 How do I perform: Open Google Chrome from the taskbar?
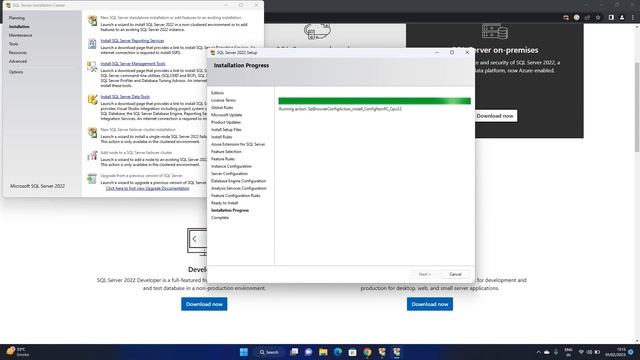[x=367, y=352]
